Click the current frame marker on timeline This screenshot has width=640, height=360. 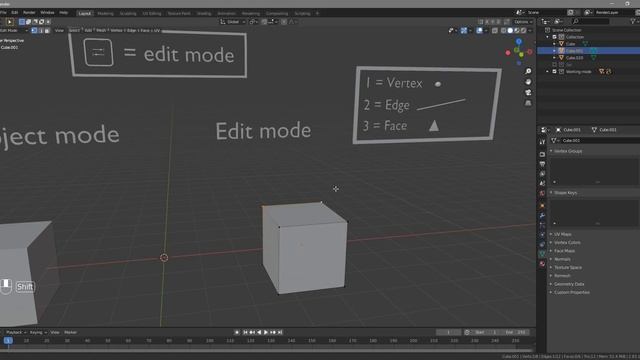tap(8, 340)
